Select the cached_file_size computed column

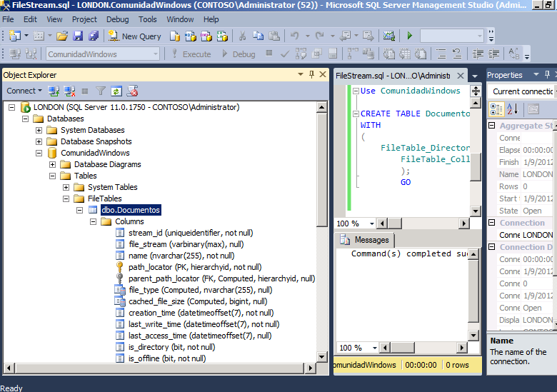(x=198, y=301)
